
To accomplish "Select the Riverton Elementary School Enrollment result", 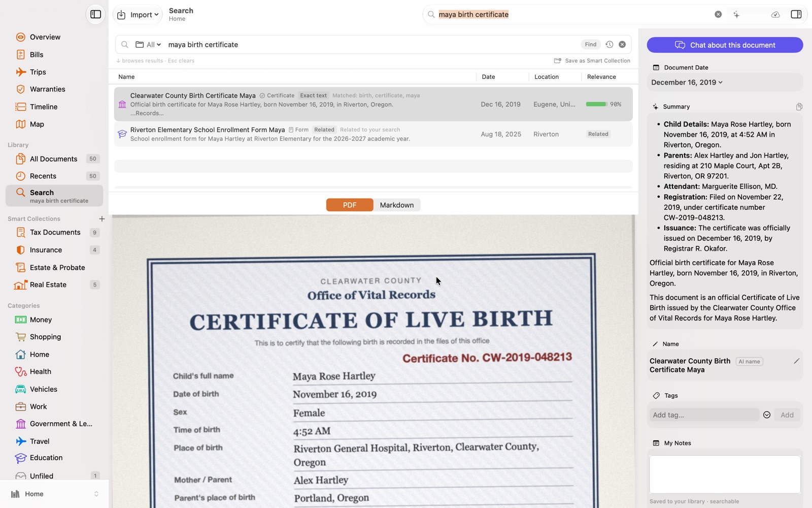I will pos(373,134).
